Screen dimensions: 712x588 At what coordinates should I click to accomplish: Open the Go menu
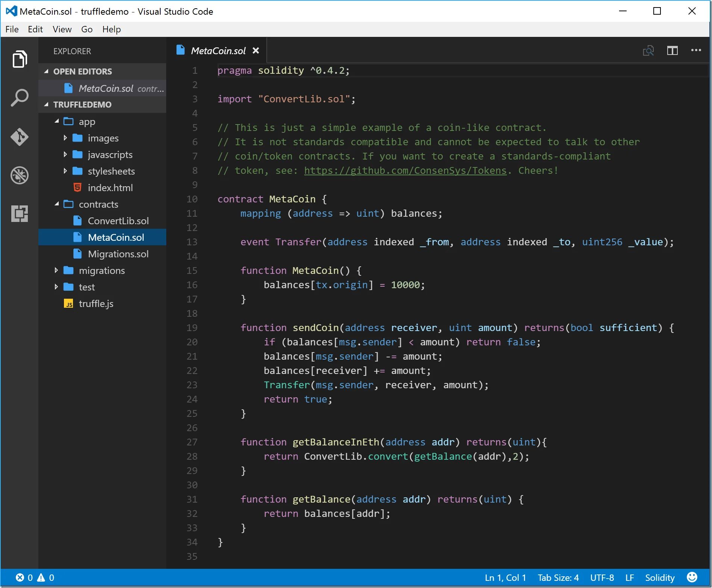pos(87,29)
